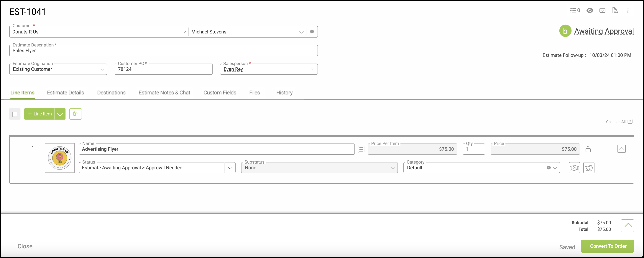Check the select all line items checkbox
The height and width of the screenshot is (258, 644).
tap(15, 114)
